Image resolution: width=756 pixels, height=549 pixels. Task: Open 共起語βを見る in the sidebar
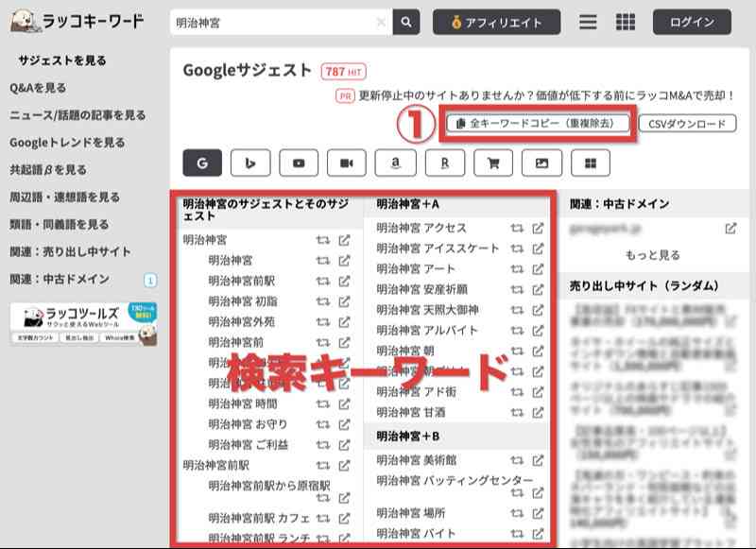tap(48, 170)
